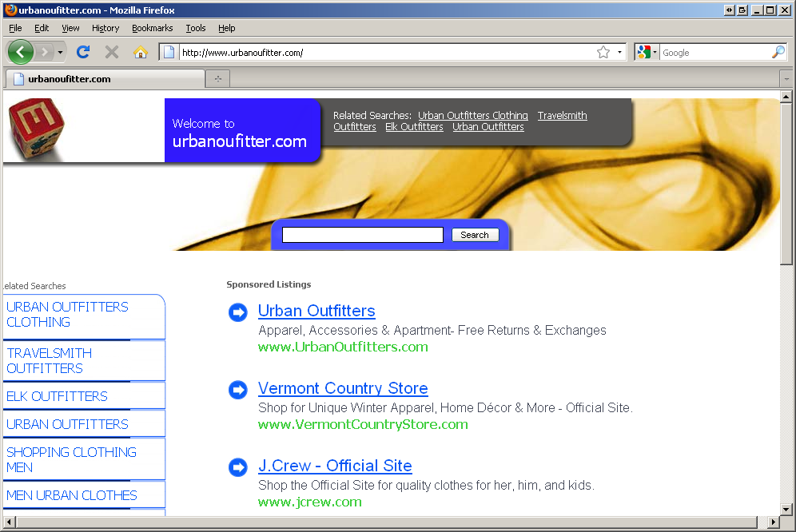
Task: Open the Vermont Country Store listing title
Action: coord(343,388)
